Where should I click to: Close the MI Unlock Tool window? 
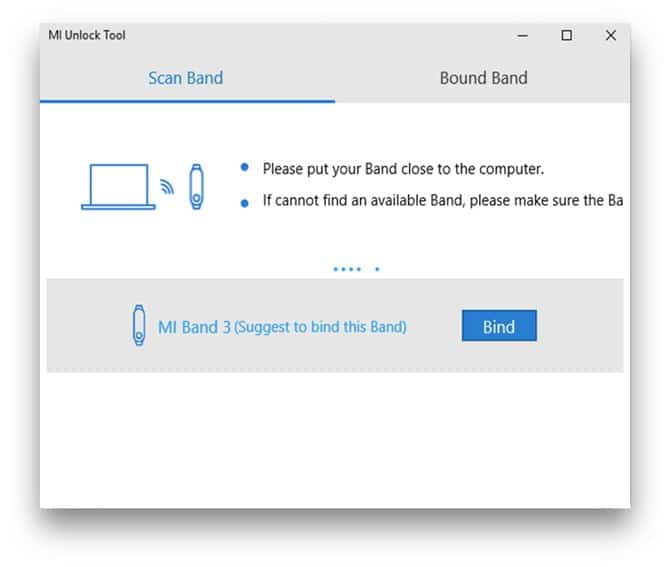coord(611,35)
